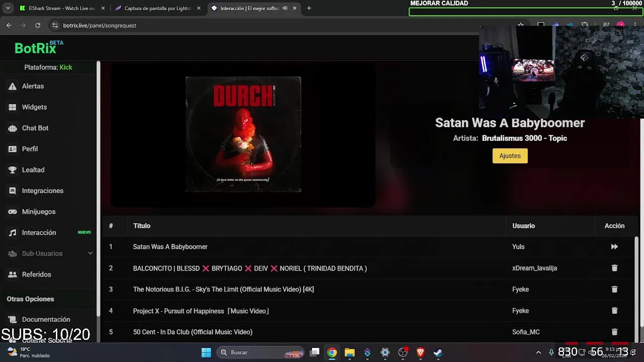Delete 50 Cent In Da Club from queue
644x362 pixels.
click(x=614, y=332)
